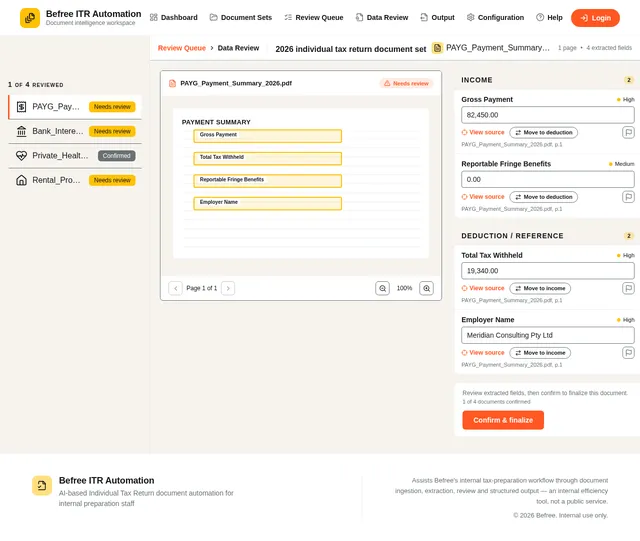Zoom out the document preview
The height and width of the screenshot is (541, 640).
382,288
